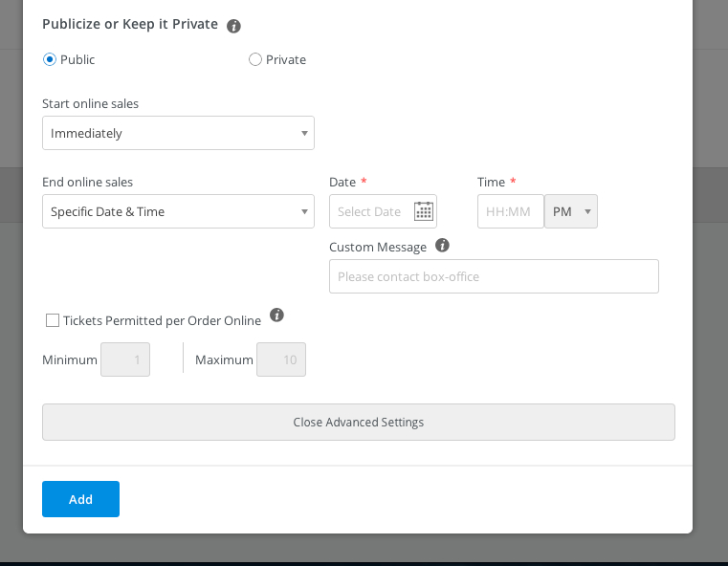Click info icon next to Tickets Permitted per Order
This screenshot has height=566, width=728.
click(x=276, y=315)
